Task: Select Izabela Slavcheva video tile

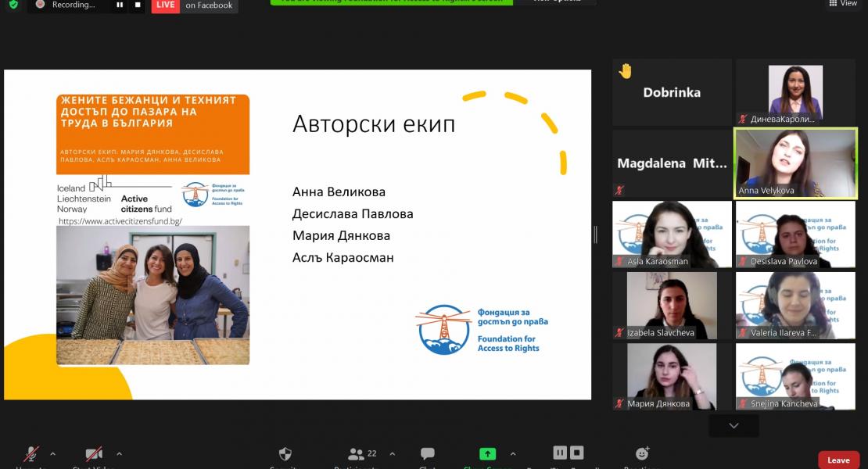Action: point(672,306)
